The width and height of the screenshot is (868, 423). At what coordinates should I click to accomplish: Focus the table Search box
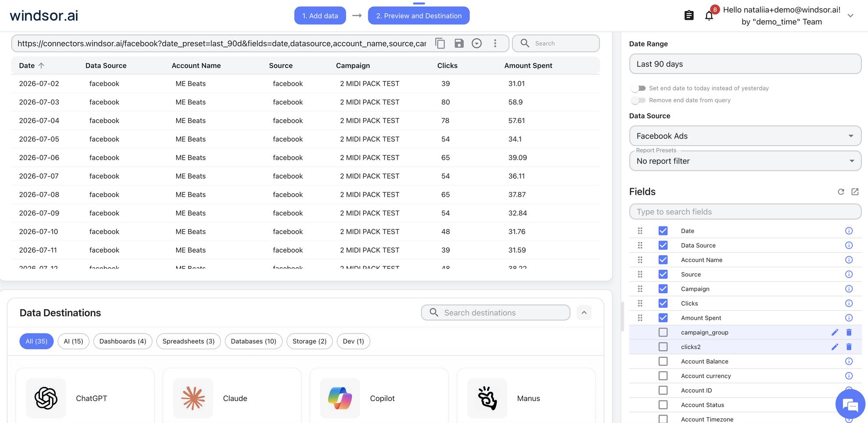[556, 43]
